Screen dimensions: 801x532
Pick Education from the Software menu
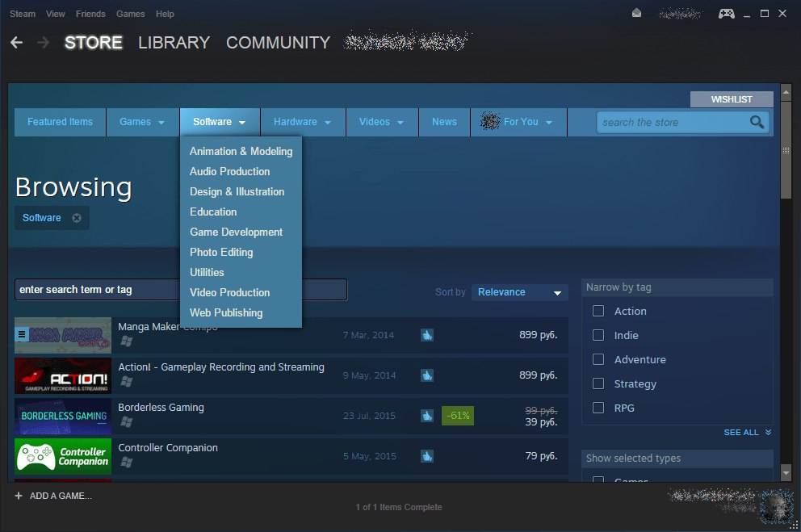tap(241, 212)
